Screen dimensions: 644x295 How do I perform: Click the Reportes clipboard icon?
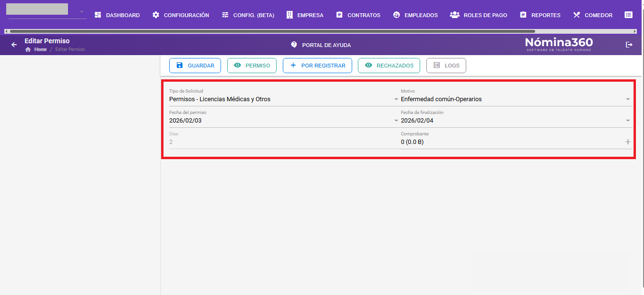523,15
